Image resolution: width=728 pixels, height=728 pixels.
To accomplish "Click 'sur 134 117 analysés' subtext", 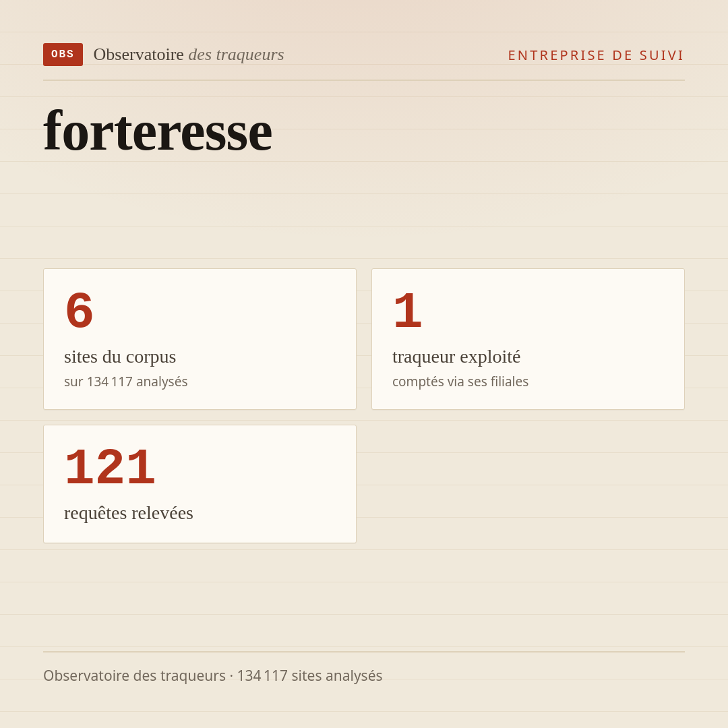I will pyautogui.click(x=126, y=382).
